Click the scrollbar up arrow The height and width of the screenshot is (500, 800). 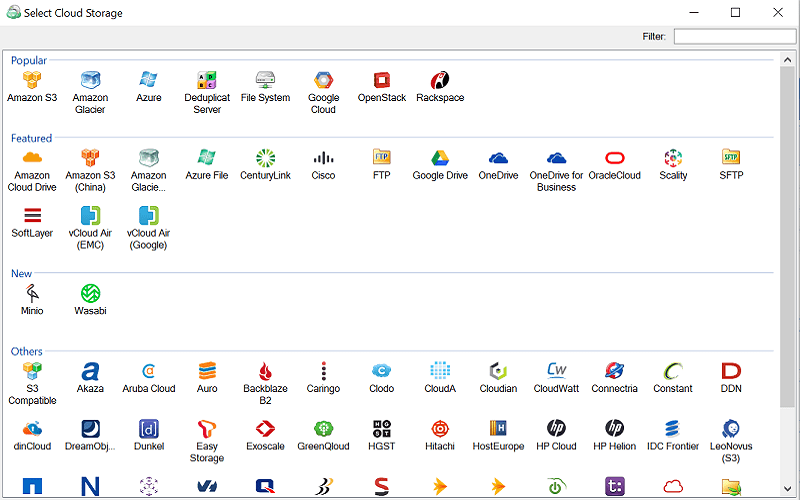click(787, 60)
